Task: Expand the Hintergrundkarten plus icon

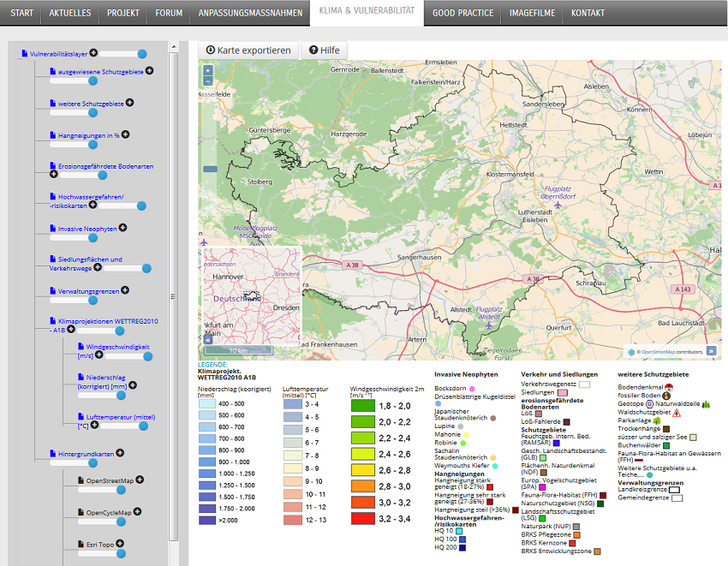Action: 120,453
